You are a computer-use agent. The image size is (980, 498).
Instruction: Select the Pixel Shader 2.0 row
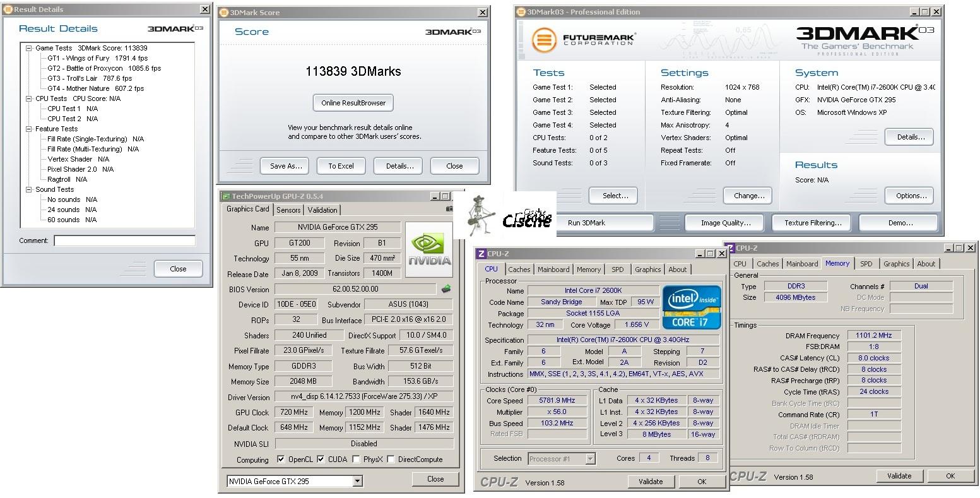[80, 169]
